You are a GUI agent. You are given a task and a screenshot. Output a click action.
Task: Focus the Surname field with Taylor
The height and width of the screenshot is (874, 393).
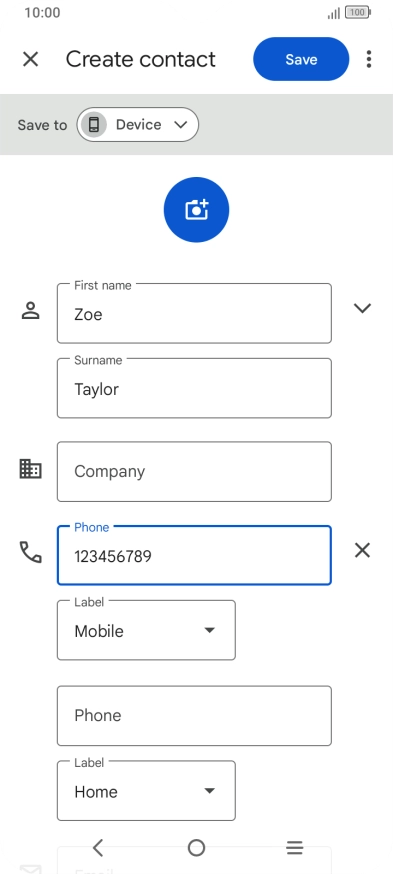point(194,388)
